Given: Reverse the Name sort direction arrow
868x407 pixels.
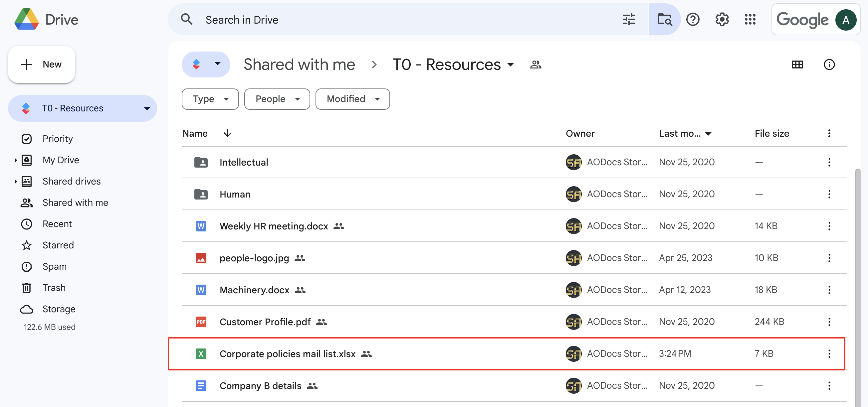Looking at the screenshot, I should pos(227,133).
